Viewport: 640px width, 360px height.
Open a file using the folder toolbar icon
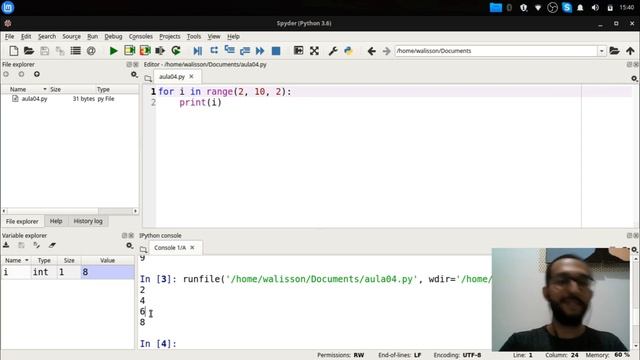coord(29,51)
